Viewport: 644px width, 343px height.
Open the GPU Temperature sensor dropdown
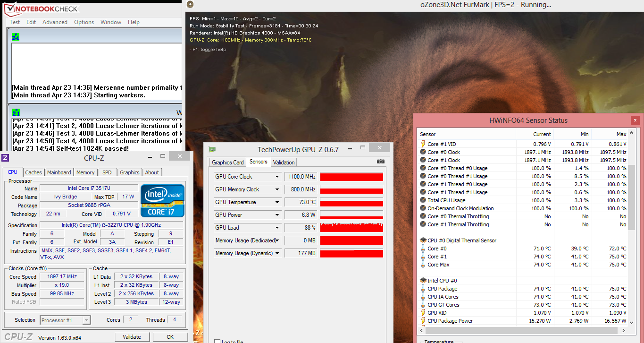[x=277, y=202]
